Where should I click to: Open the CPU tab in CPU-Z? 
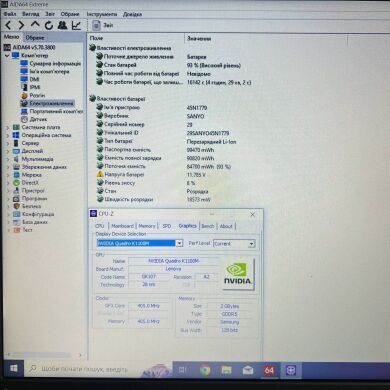click(99, 226)
